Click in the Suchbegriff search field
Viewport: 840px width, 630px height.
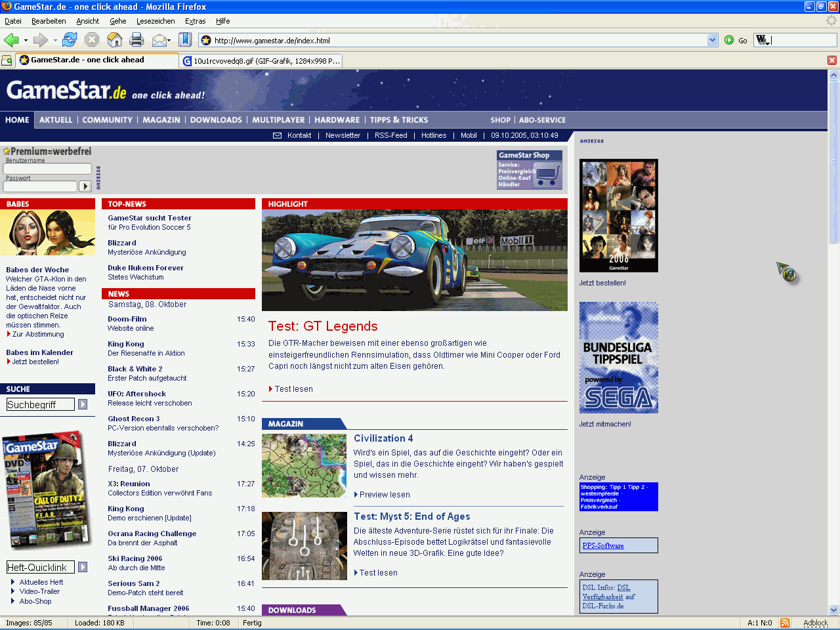point(41,404)
